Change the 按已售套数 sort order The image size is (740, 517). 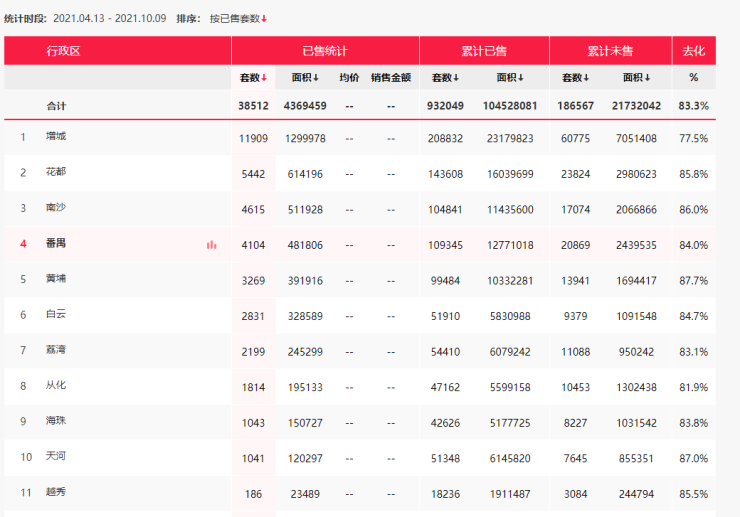[x=238, y=18]
